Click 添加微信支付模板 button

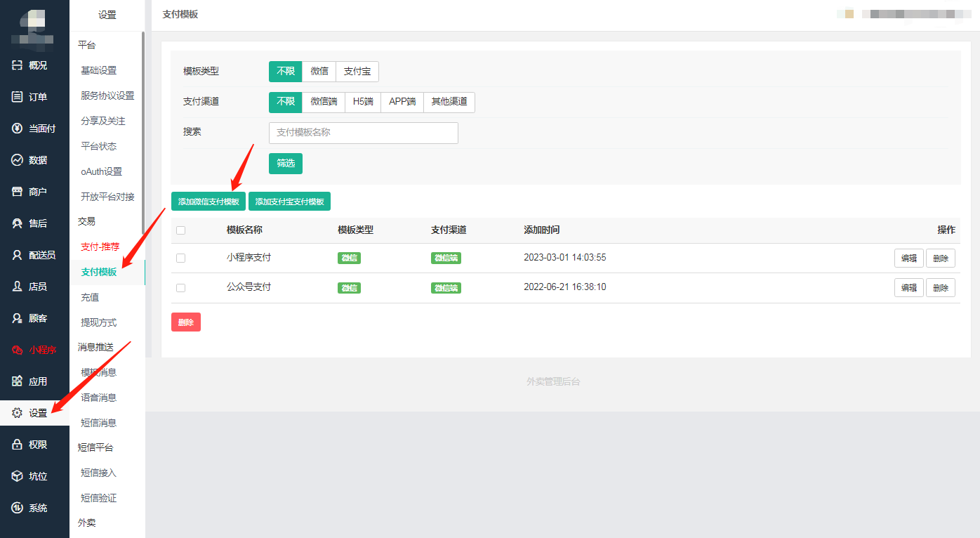[208, 202]
